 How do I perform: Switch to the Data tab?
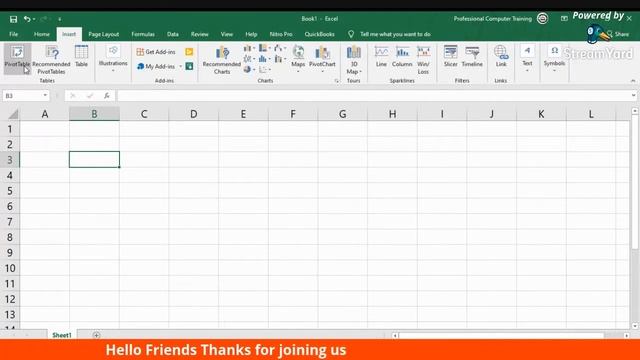coord(173,34)
